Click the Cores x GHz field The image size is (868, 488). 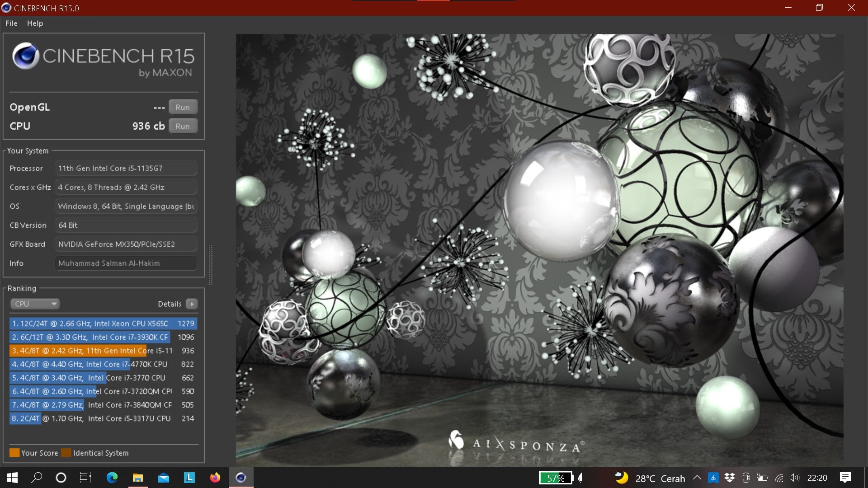point(126,187)
